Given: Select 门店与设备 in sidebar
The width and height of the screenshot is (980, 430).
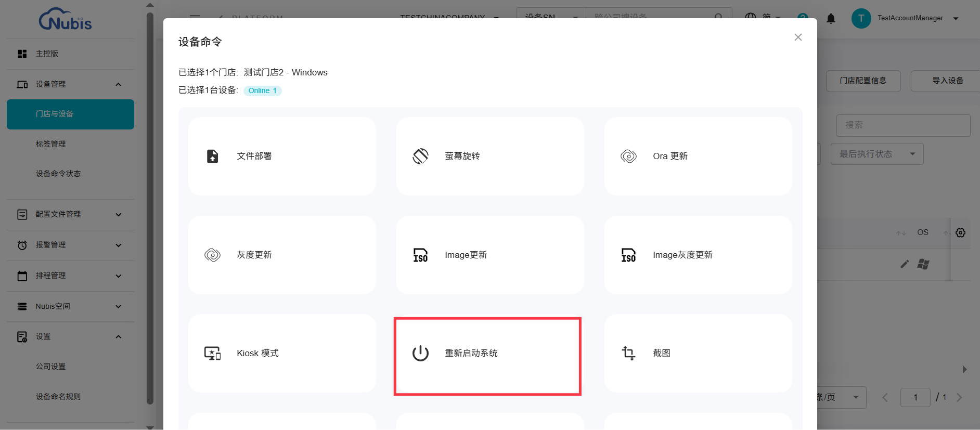Looking at the screenshot, I should point(70,114).
